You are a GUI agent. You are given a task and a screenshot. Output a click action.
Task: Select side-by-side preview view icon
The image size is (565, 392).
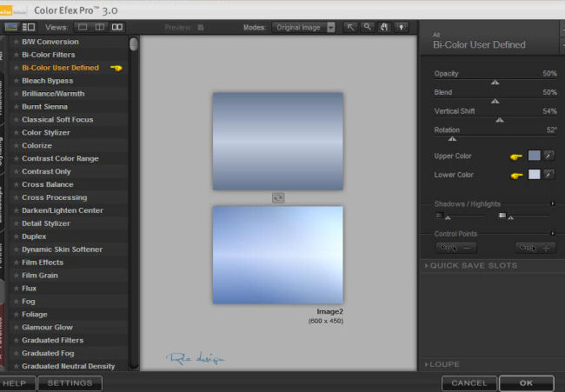[x=117, y=27]
